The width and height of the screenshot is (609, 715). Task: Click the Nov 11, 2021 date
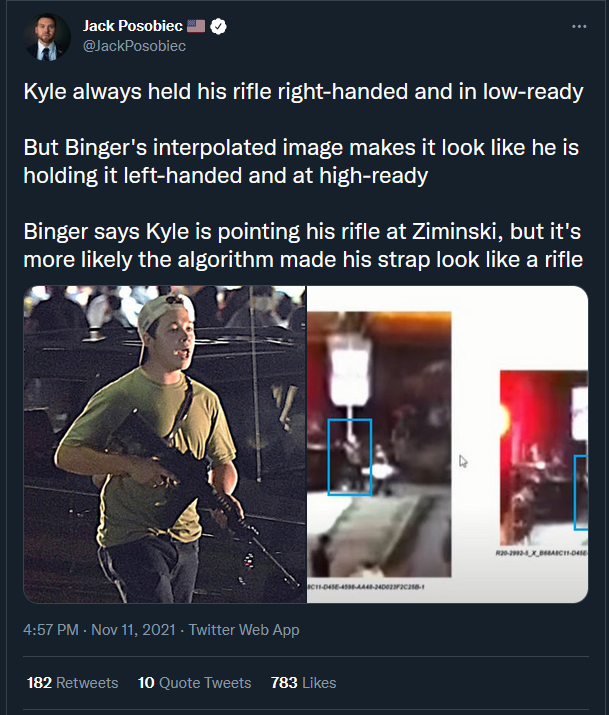pyautogui.click(x=133, y=630)
